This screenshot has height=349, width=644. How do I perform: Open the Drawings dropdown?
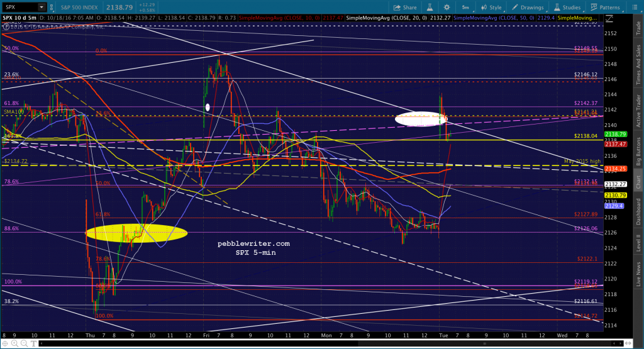point(528,8)
